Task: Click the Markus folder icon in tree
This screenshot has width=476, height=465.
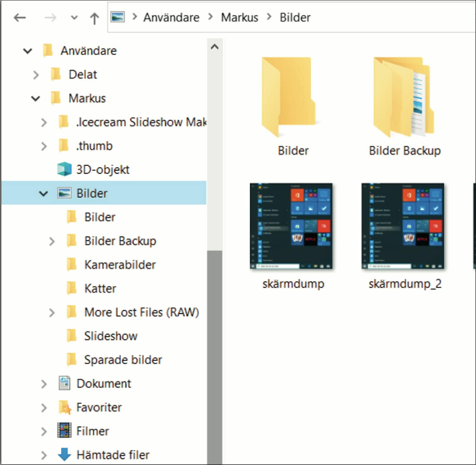Action: point(56,98)
